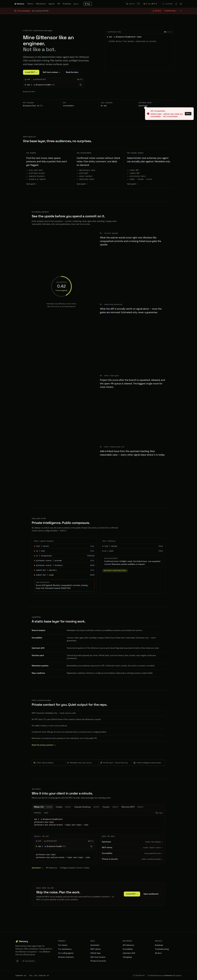Copy the npm command in hero box
This screenshot has height=980, width=197.
click(x=80, y=85)
